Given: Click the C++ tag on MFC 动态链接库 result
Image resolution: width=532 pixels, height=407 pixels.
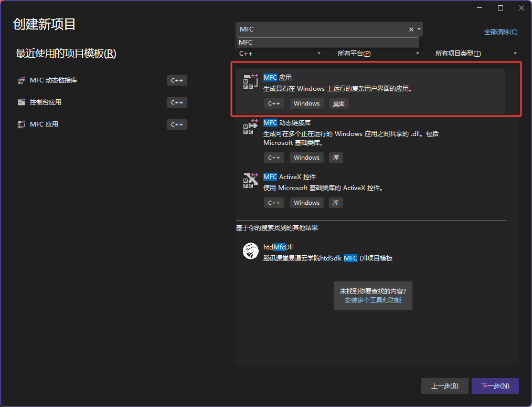Looking at the screenshot, I should coord(274,158).
